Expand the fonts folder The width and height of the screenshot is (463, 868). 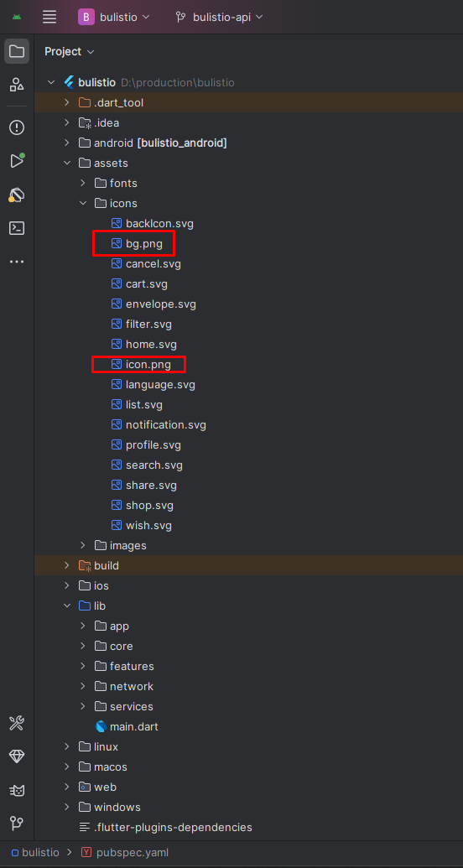tap(83, 183)
